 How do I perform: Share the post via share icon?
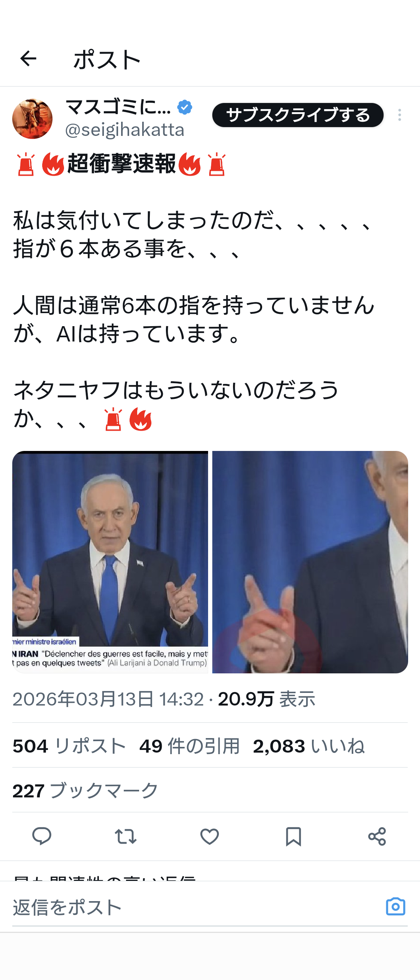(377, 836)
